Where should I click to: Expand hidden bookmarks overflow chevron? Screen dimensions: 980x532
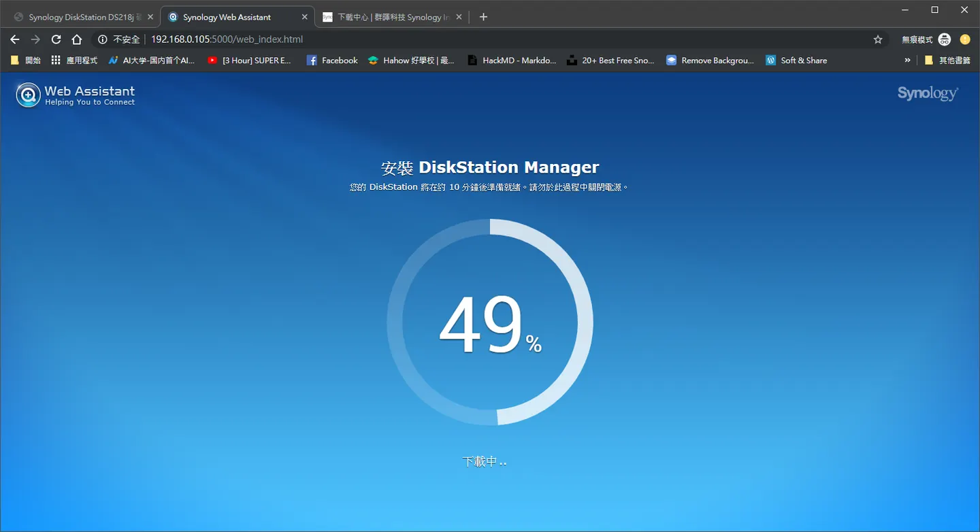(907, 61)
